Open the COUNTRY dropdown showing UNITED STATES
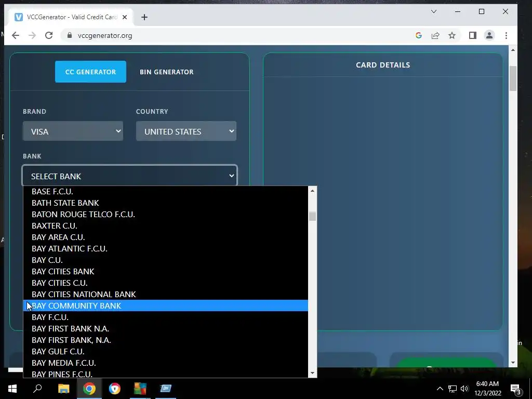The width and height of the screenshot is (532, 399). [187, 131]
